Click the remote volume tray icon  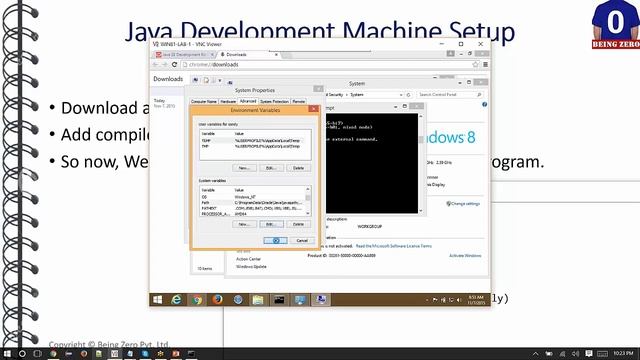459,300
